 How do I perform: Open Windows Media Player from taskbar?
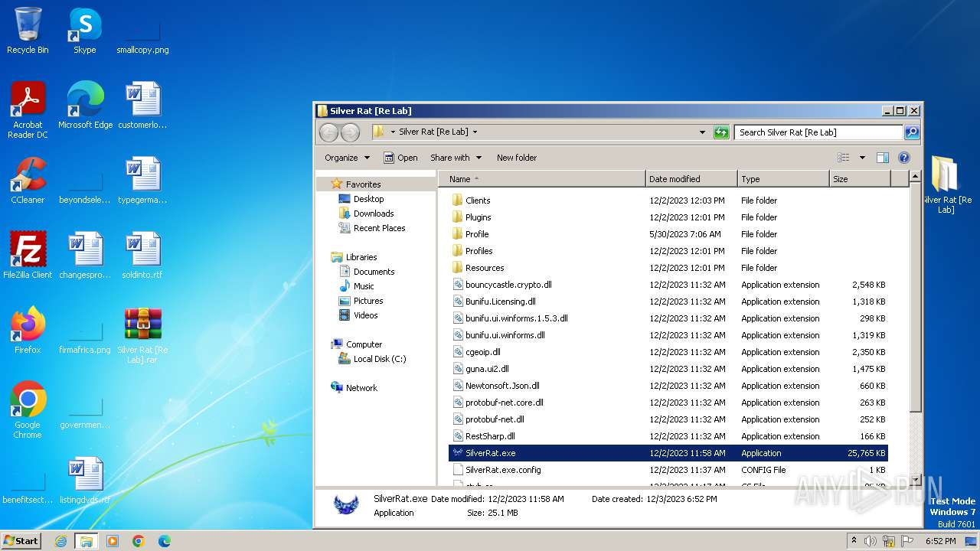pyautogui.click(x=113, y=541)
